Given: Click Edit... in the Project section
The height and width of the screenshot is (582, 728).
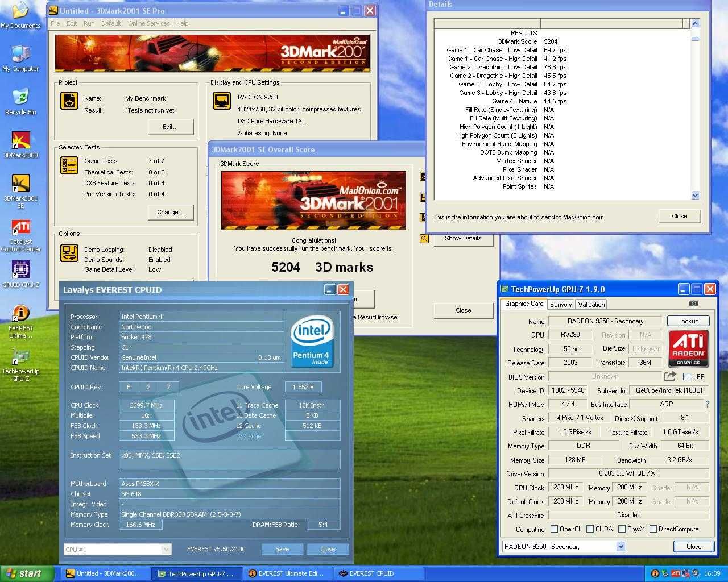Looking at the screenshot, I should pos(170,127).
